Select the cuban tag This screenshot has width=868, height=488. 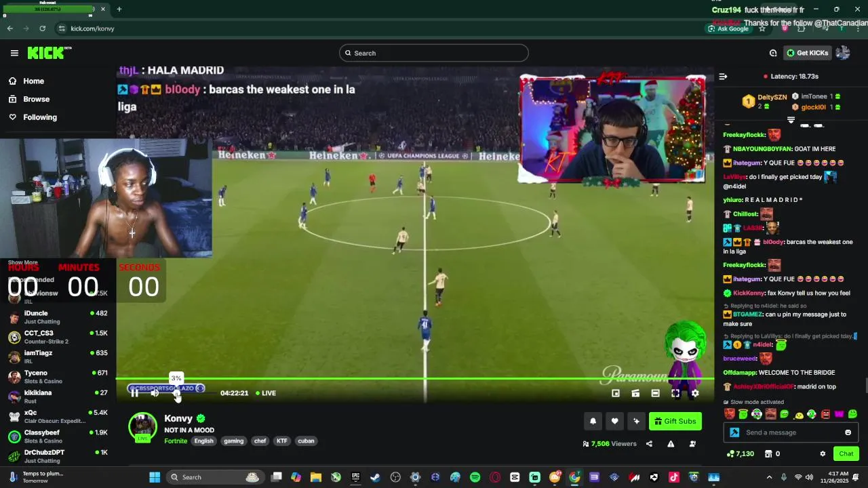coord(306,441)
